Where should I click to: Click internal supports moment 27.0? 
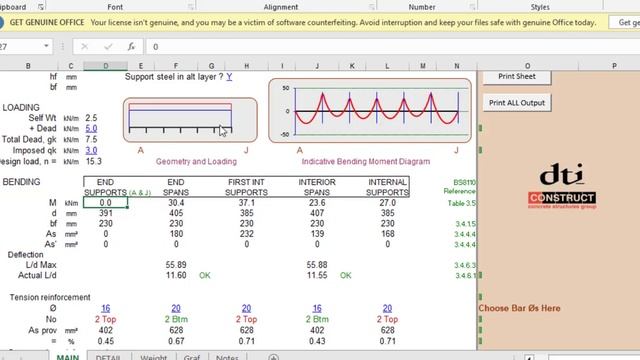(x=387, y=203)
